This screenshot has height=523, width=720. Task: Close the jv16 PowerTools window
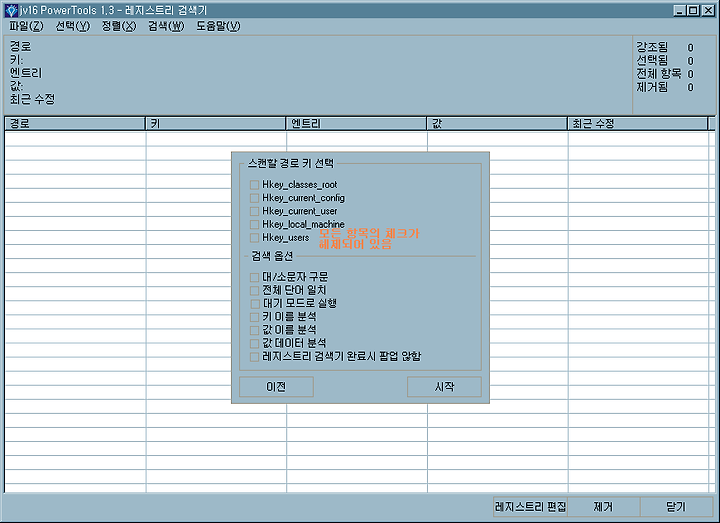[708, 10]
